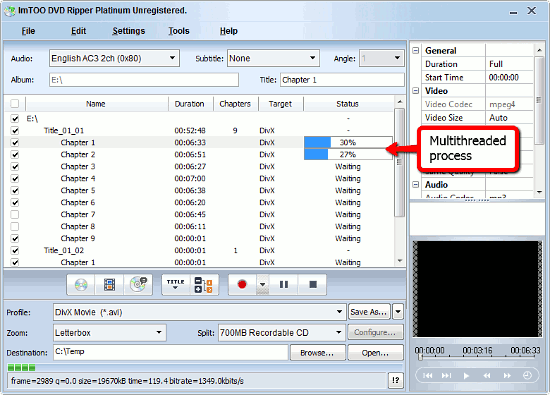Open the Tools menu

179,31
